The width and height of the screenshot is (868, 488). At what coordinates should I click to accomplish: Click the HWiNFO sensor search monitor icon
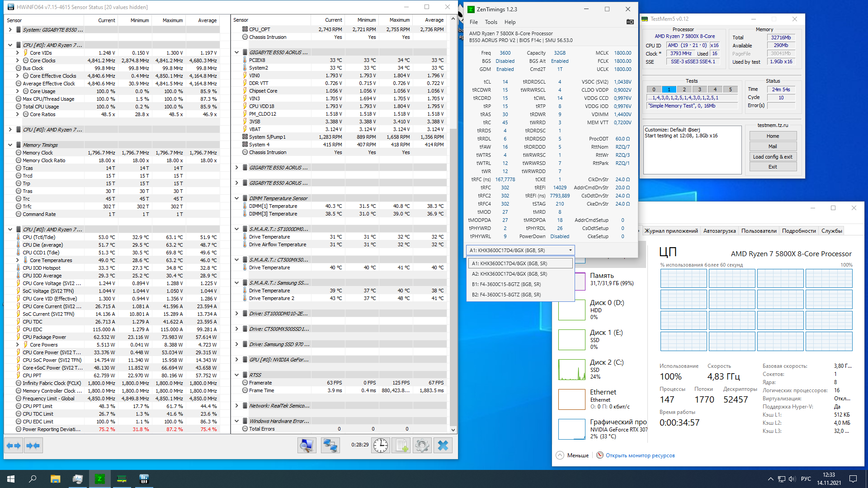pos(307,446)
